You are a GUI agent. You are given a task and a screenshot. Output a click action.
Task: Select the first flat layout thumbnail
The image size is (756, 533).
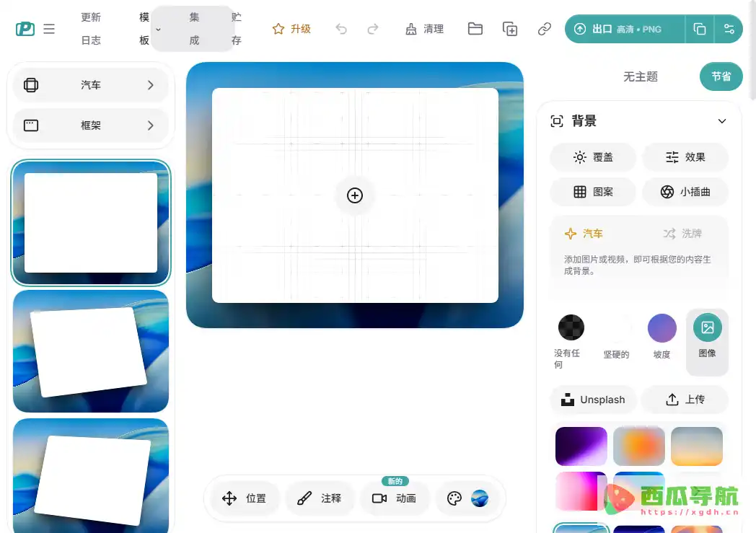[91, 223]
